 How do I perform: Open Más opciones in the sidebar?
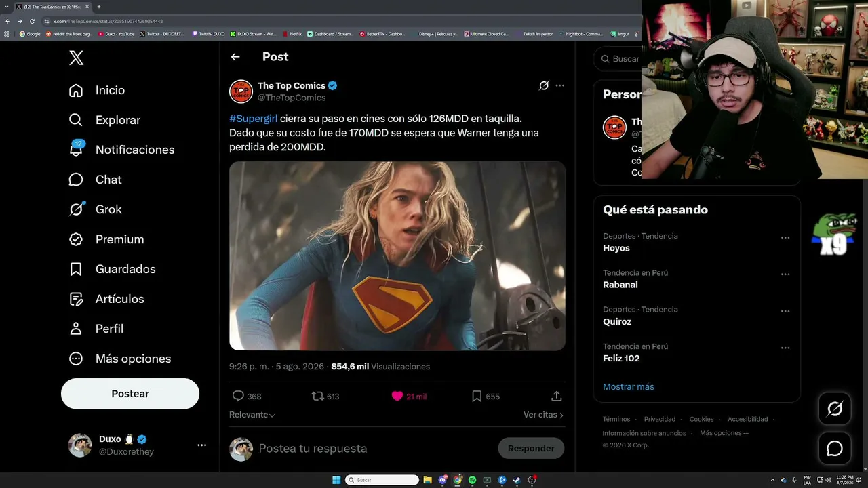click(120, 359)
